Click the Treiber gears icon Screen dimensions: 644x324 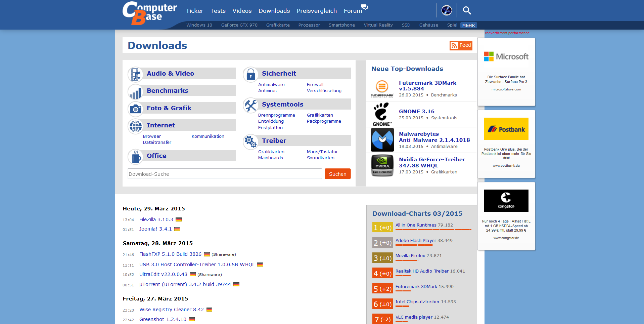point(250,141)
